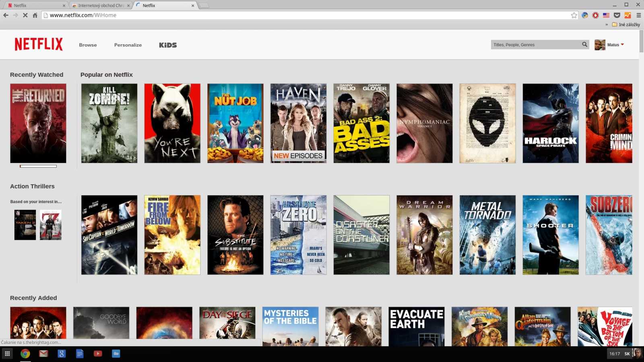Screen dimensions: 644x362
Task: Open the Dream Warrior poster
Action: 425,235
